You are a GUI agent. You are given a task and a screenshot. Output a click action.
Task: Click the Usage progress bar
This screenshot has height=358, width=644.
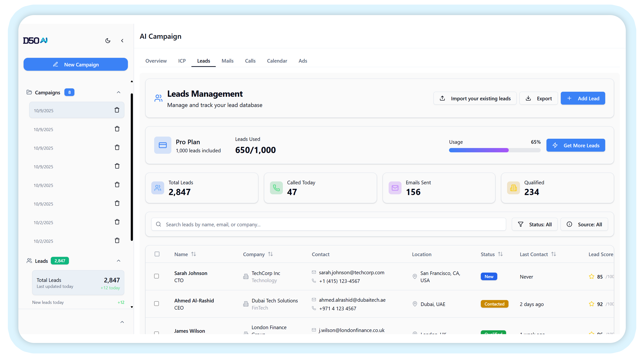495,150
